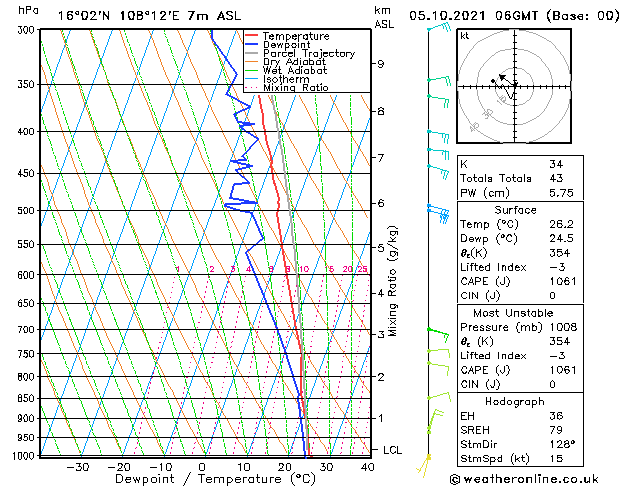The image size is (629, 486).
Task: Click the weatheronline.co.uk copyright text
Action: click(524, 479)
